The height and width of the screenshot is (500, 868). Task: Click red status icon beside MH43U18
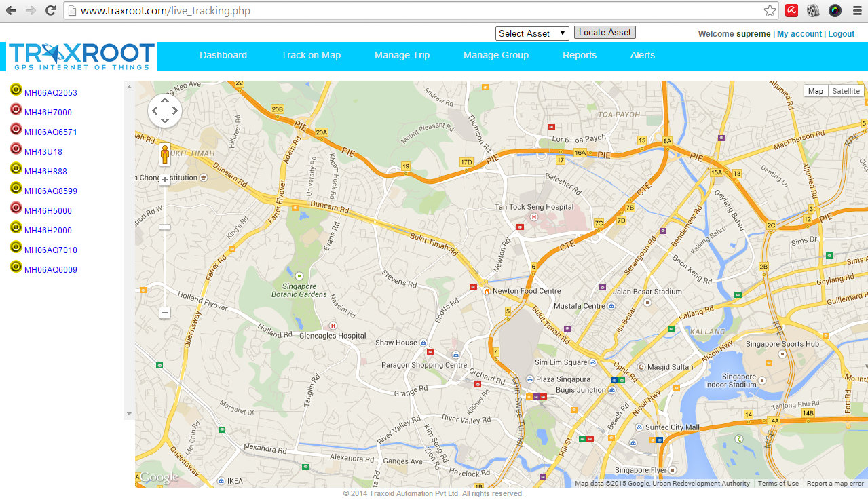coord(16,148)
